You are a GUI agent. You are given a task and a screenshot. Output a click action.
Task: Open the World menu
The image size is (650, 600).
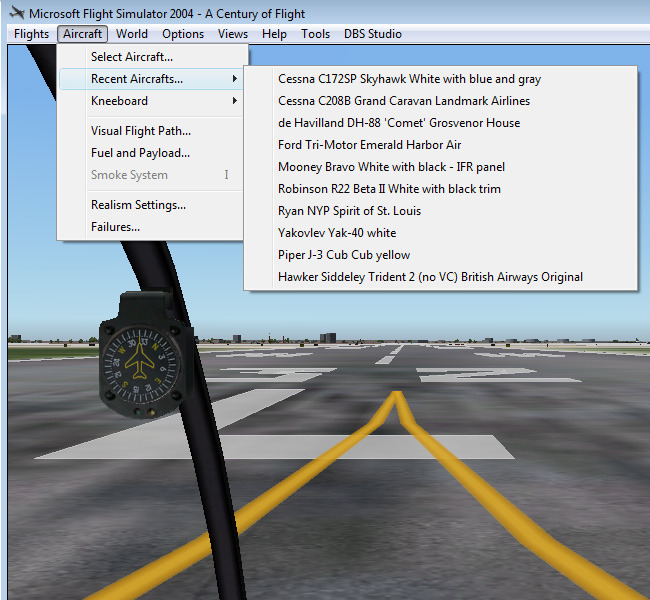click(x=132, y=34)
